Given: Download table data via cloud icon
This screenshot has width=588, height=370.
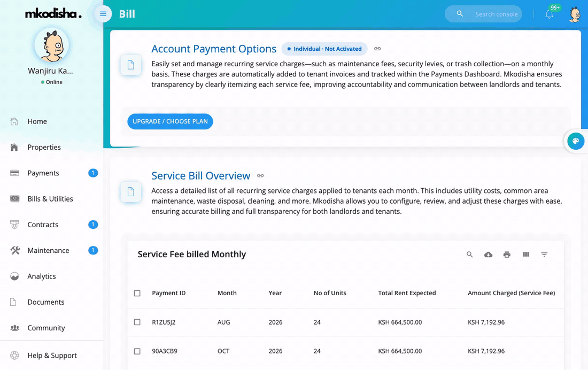Looking at the screenshot, I should tap(488, 255).
